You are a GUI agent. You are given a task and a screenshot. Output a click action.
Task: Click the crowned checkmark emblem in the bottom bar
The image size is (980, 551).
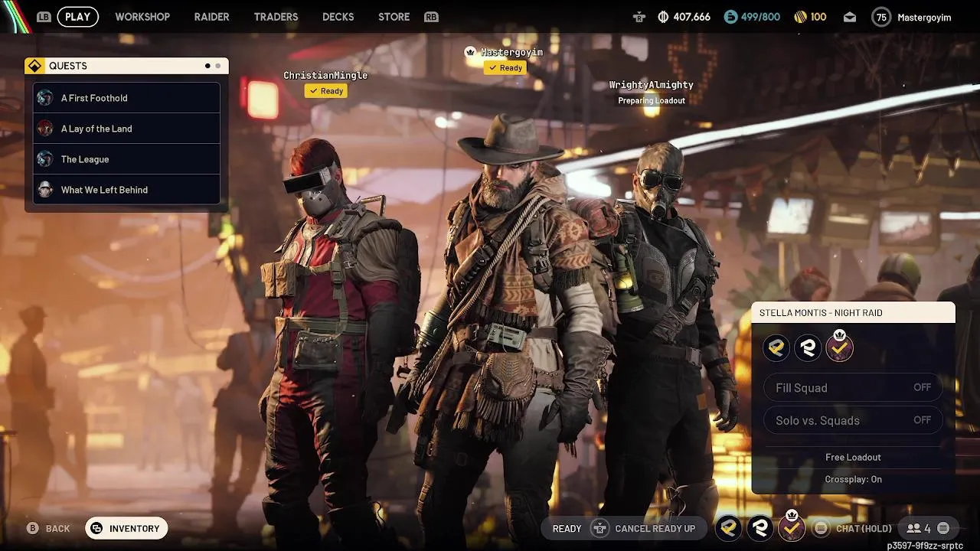[x=792, y=527]
